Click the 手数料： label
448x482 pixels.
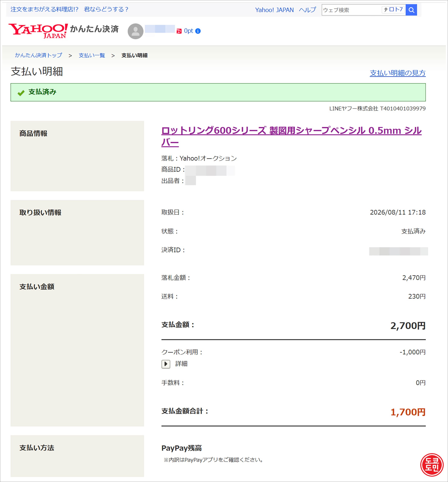(173, 383)
